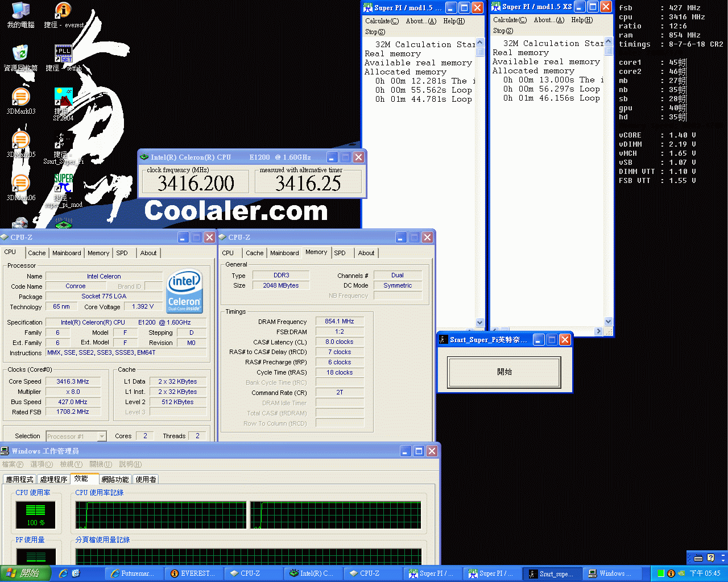Click the Command Rate value 2T
Image resolution: width=728 pixels, height=582 pixels.
click(x=340, y=392)
